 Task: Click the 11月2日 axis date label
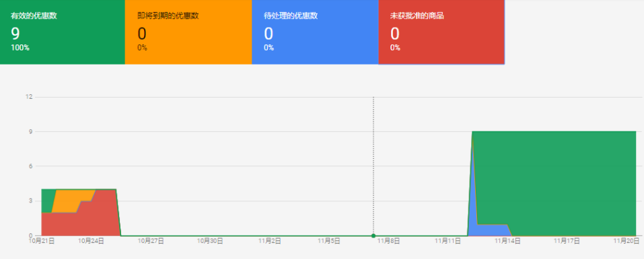point(269,242)
